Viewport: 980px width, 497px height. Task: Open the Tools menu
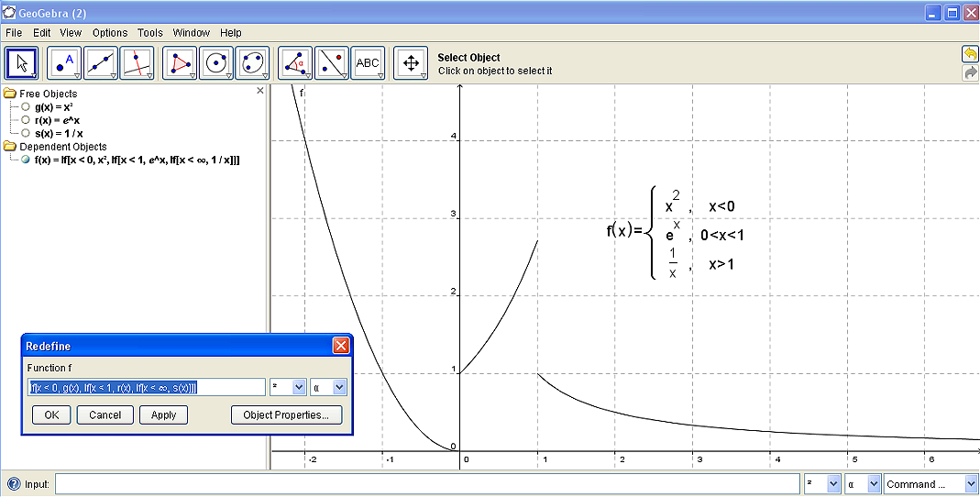coord(150,33)
